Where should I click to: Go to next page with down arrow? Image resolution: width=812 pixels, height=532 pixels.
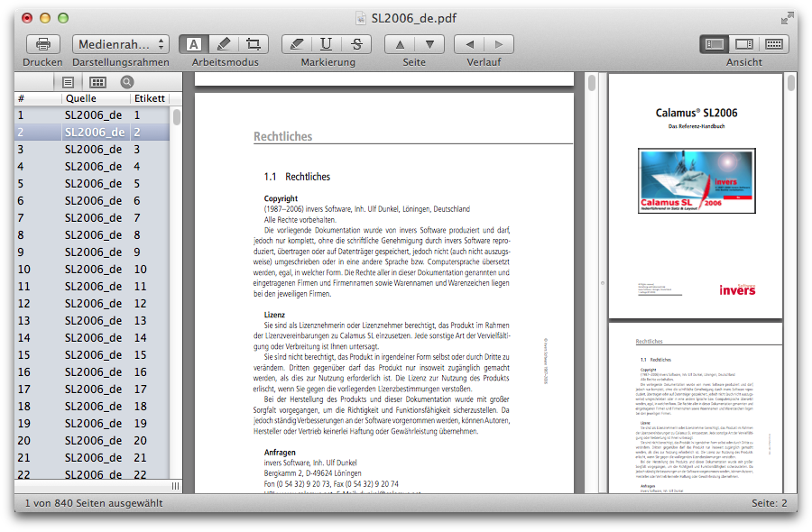pyautogui.click(x=429, y=44)
